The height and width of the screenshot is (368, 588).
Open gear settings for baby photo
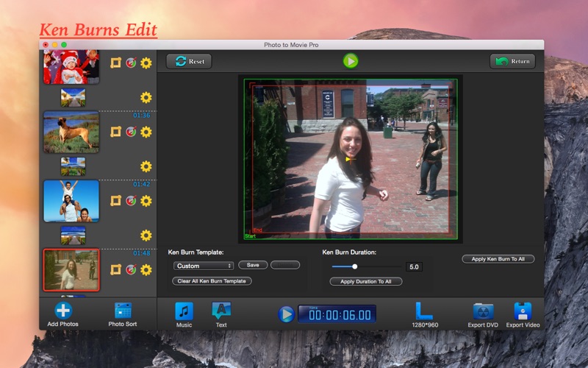coord(146,63)
